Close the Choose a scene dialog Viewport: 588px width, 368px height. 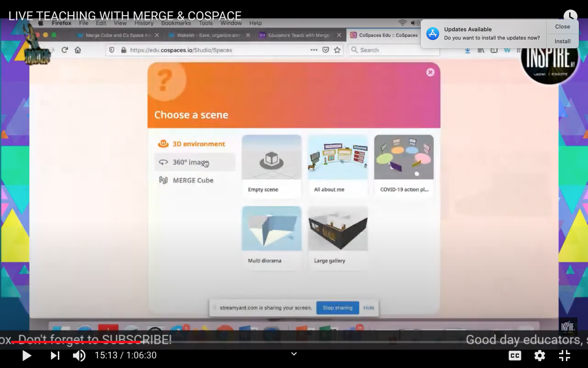coord(430,72)
